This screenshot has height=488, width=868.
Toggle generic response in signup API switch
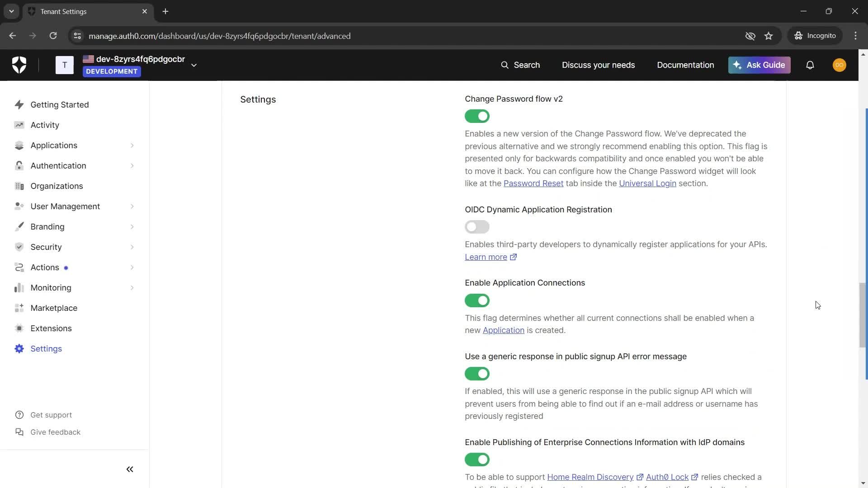[x=477, y=374]
